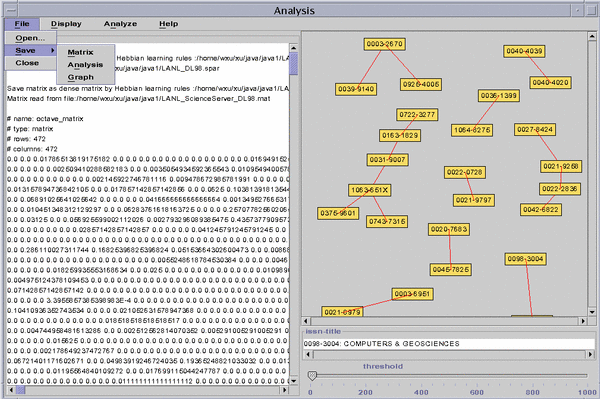This screenshot has width=600, height=399.
Task: Select graph node 0039-9140
Action: tap(356, 89)
